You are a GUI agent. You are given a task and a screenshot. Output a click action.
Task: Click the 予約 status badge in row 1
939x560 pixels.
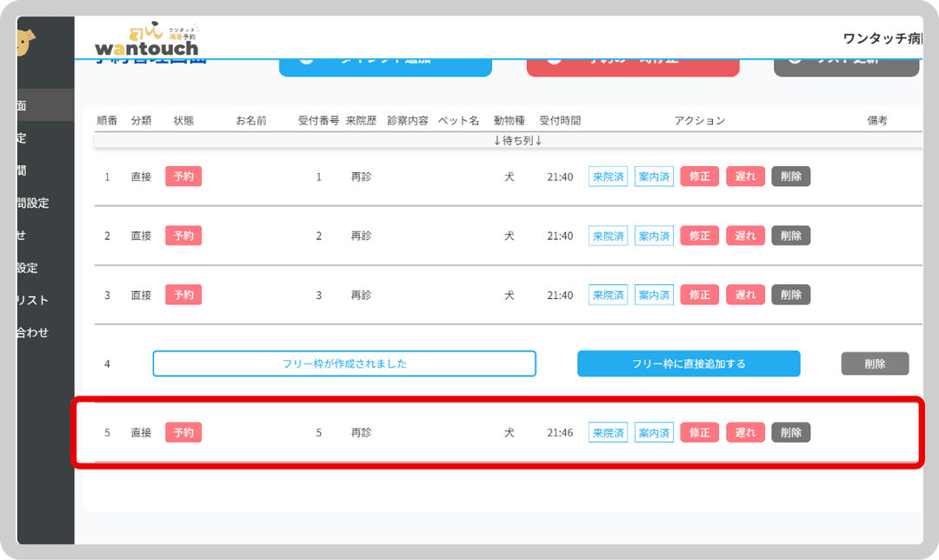183,177
